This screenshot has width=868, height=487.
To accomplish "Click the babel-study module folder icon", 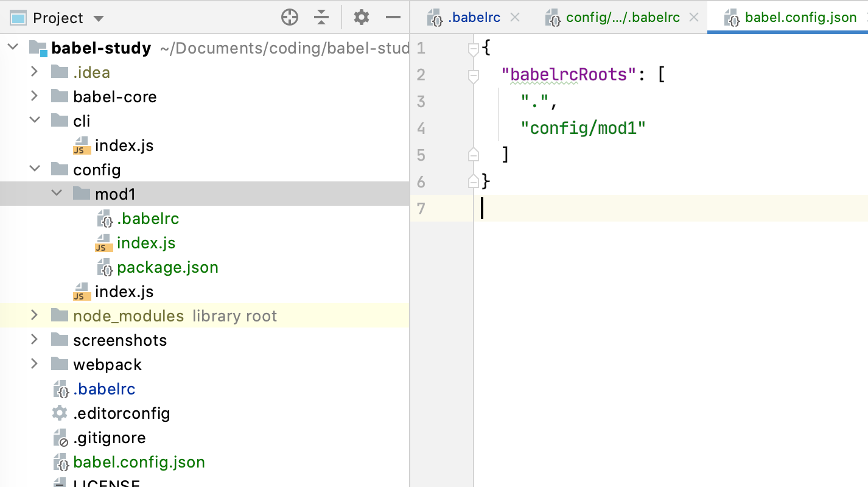I will point(38,48).
